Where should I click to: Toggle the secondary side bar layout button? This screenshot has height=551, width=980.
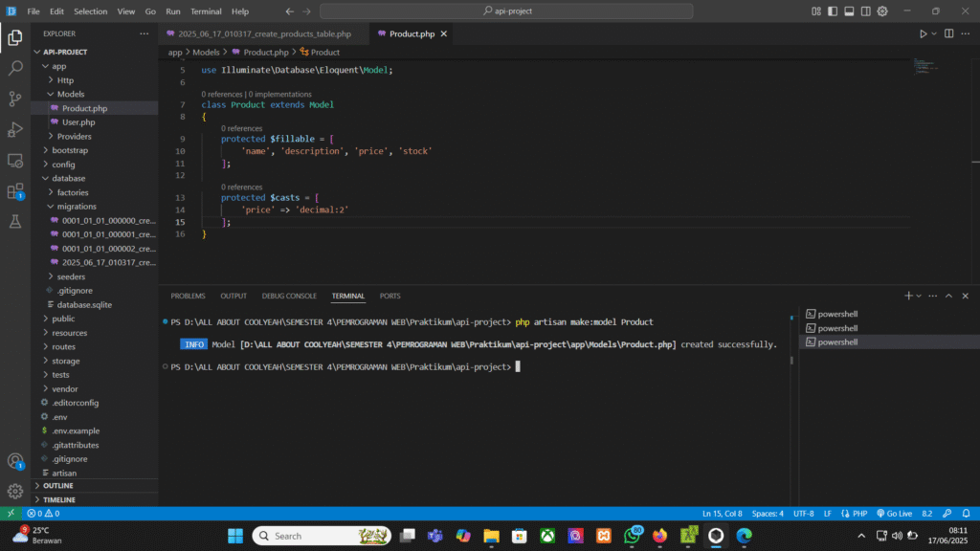pos(865,11)
